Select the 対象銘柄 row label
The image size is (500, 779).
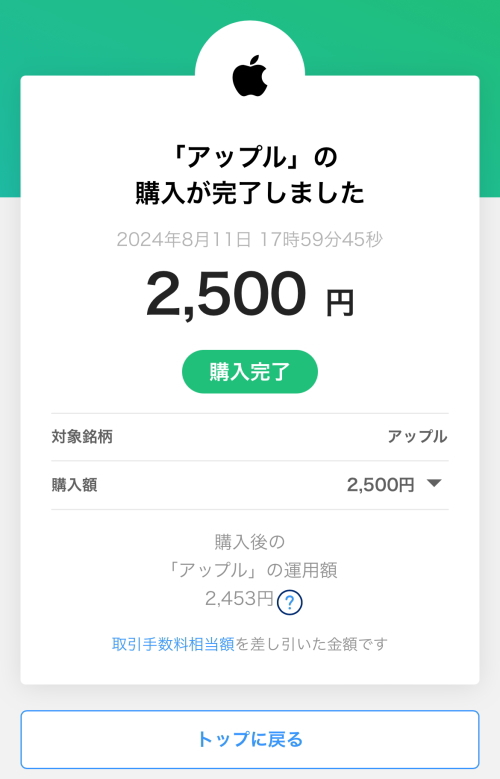pyautogui.click(x=82, y=437)
